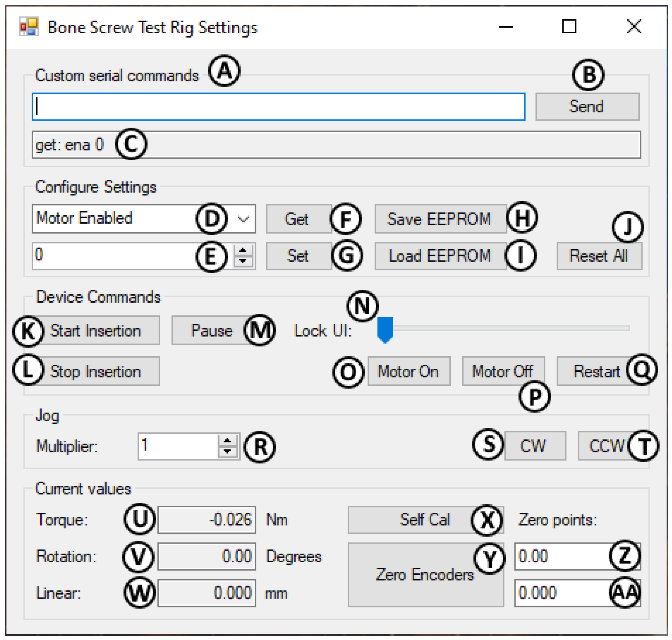Pause the device
The height and width of the screenshot is (640, 672).
(x=211, y=330)
